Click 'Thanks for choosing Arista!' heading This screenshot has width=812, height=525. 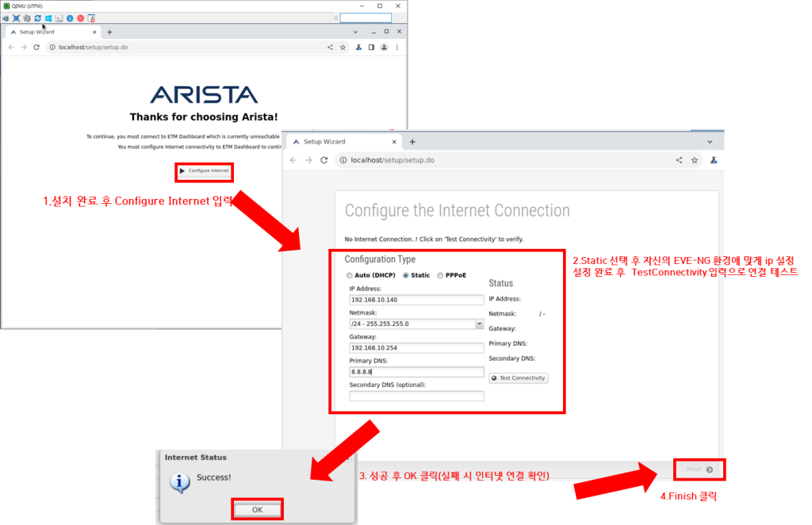click(204, 117)
